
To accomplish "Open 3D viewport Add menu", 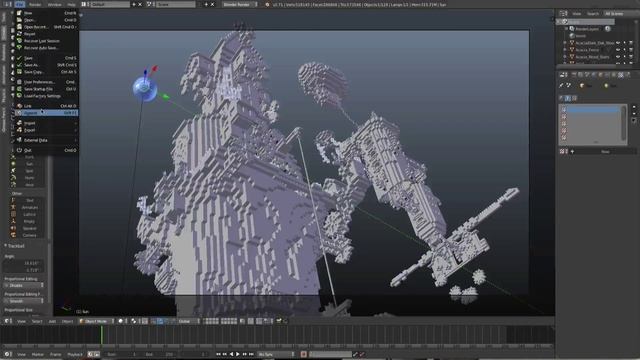I will pos(52,321).
